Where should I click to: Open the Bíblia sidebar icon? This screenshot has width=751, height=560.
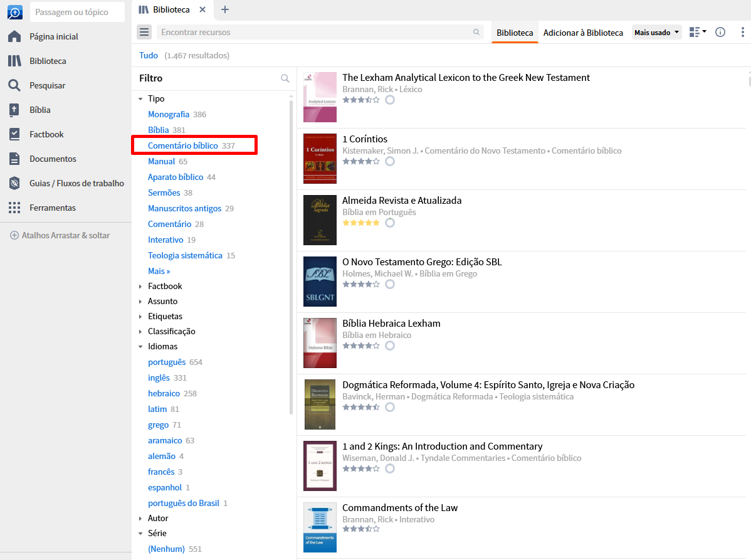point(14,110)
